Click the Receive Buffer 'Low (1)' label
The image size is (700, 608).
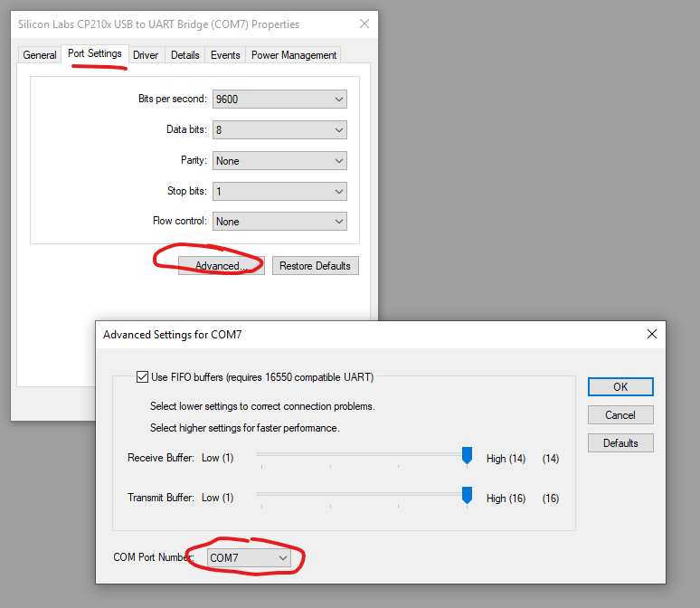click(x=217, y=458)
